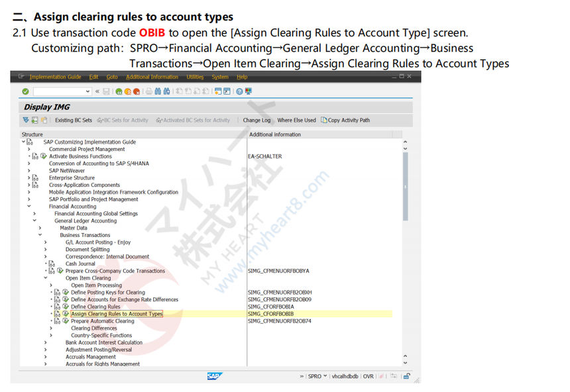
Task: Open the Edit menu
Action: point(94,77)
